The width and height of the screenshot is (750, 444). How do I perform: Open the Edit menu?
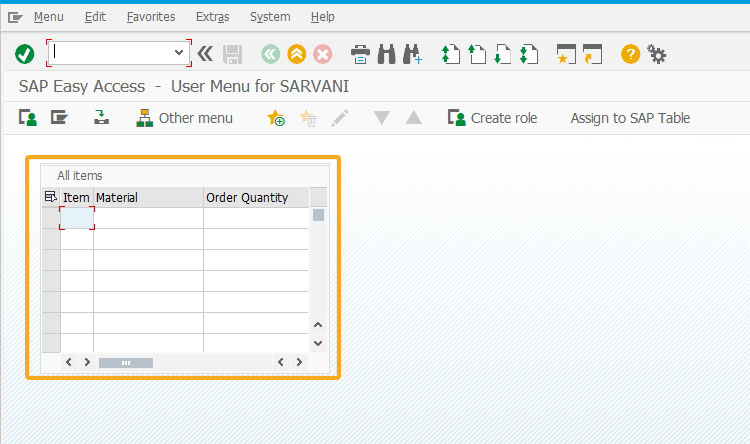95,17
